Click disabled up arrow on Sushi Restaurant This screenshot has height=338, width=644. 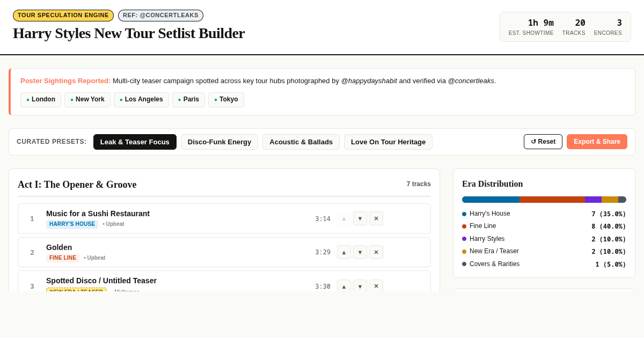coord(344,218)
